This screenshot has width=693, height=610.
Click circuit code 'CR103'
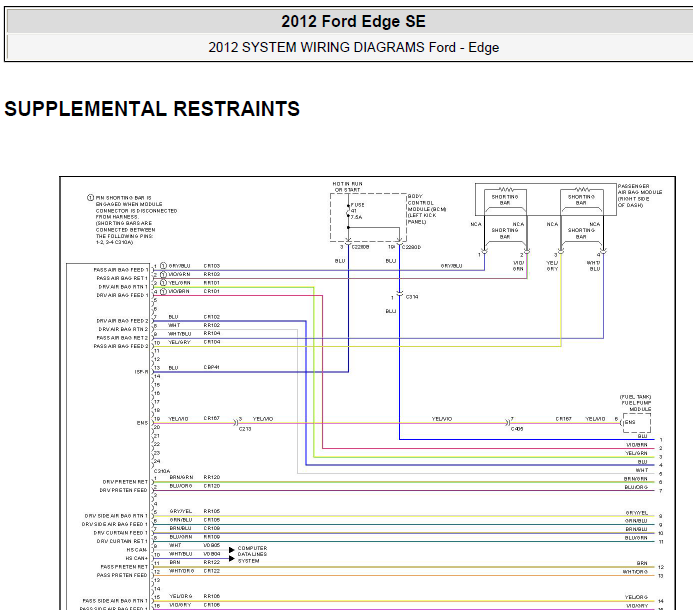click(x=212, y=266)
